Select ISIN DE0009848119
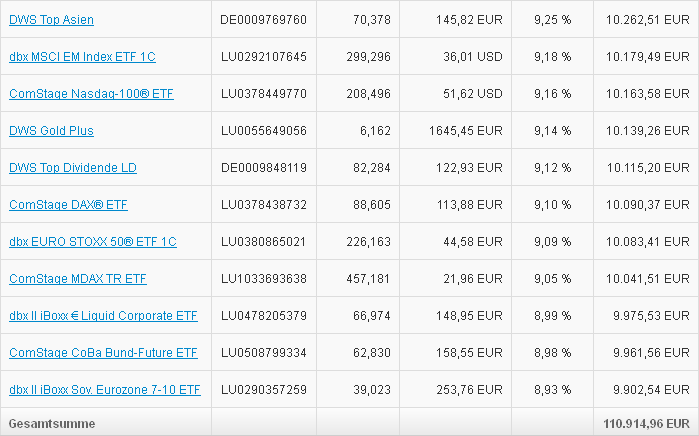699x436 pixels. coord(263,168)
